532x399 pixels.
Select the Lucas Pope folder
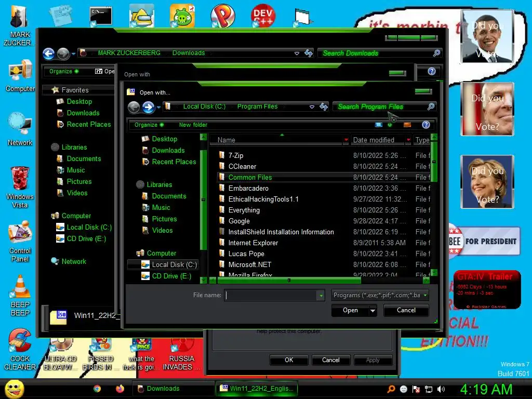coord(246,254)
